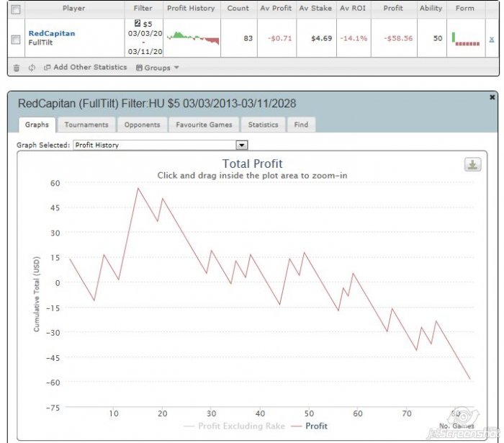Image resolution: width=504 pixels, height=443 pixels.
Task: Sort by the Count column header
Action: (x=238, y=9)
